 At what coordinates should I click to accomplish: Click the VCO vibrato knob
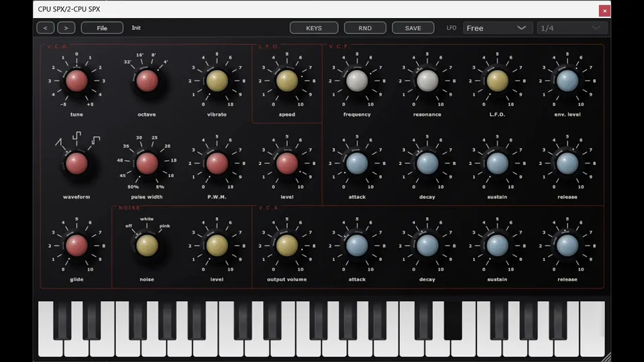217,80
